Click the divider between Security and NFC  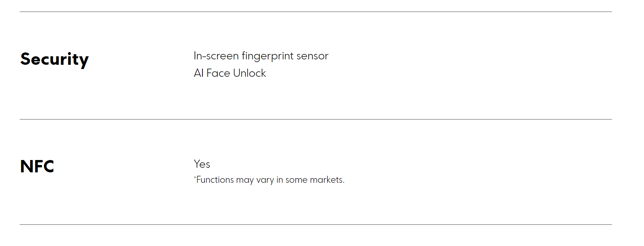click(x=316, y=120)
